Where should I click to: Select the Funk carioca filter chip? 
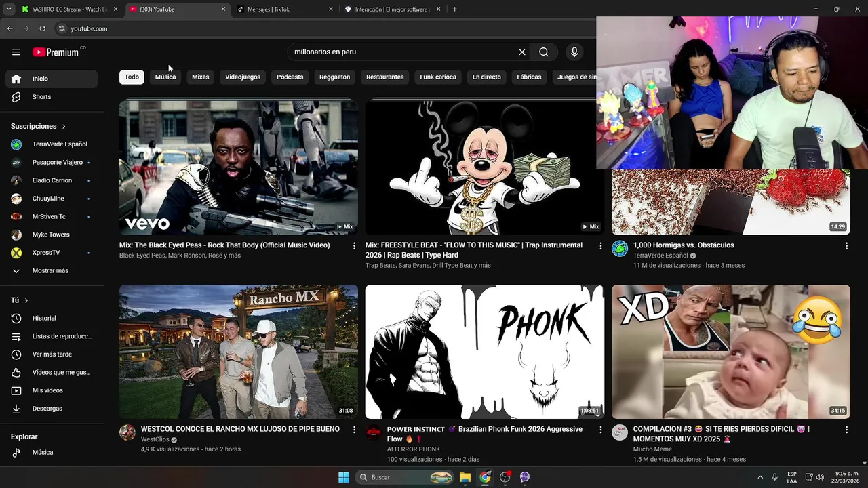click(438, 77)
